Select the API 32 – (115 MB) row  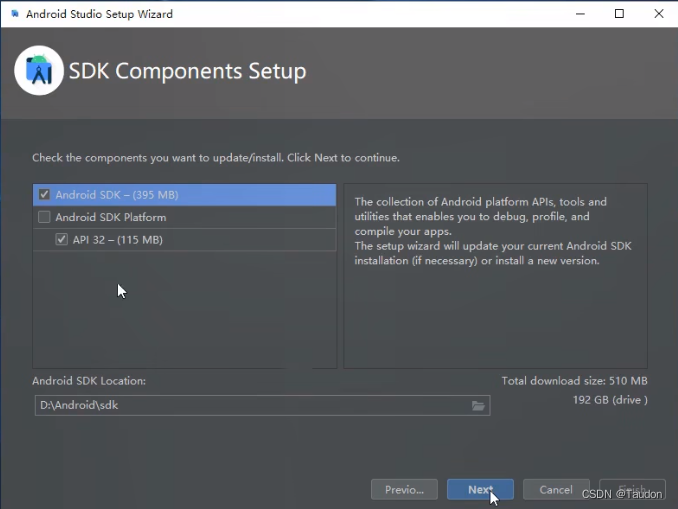[x=185, y=240]
